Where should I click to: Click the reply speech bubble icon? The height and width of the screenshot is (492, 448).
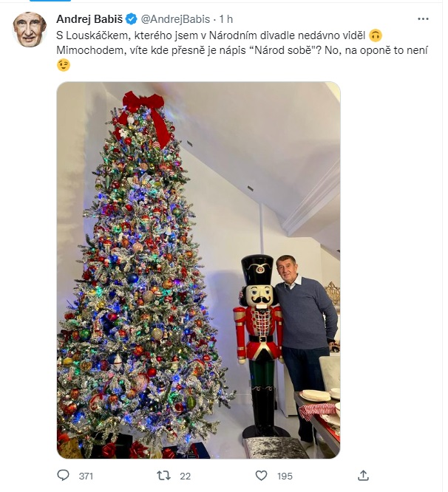click(x=64, y=475)
